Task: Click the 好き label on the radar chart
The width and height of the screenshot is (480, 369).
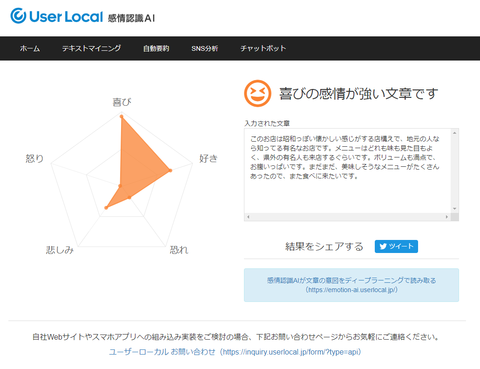Action: pos(208,158)
